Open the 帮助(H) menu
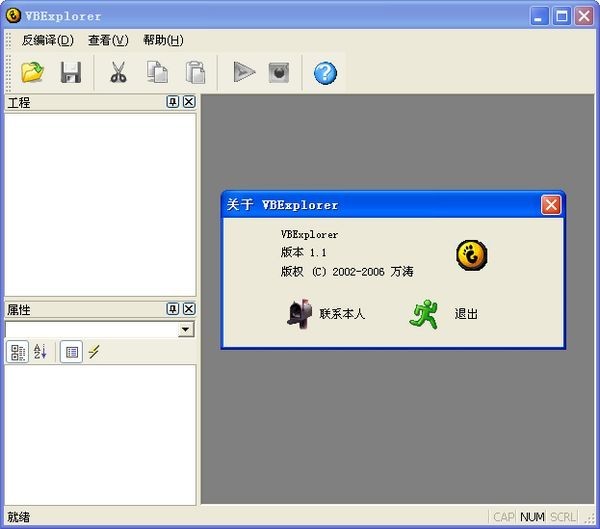The image size is (600, 529). click(x=163, y=40)
